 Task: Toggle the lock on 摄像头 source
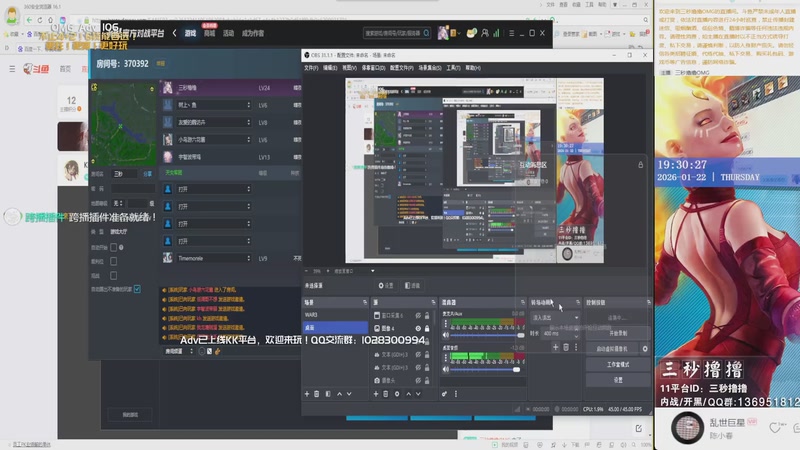pos(427,381)
